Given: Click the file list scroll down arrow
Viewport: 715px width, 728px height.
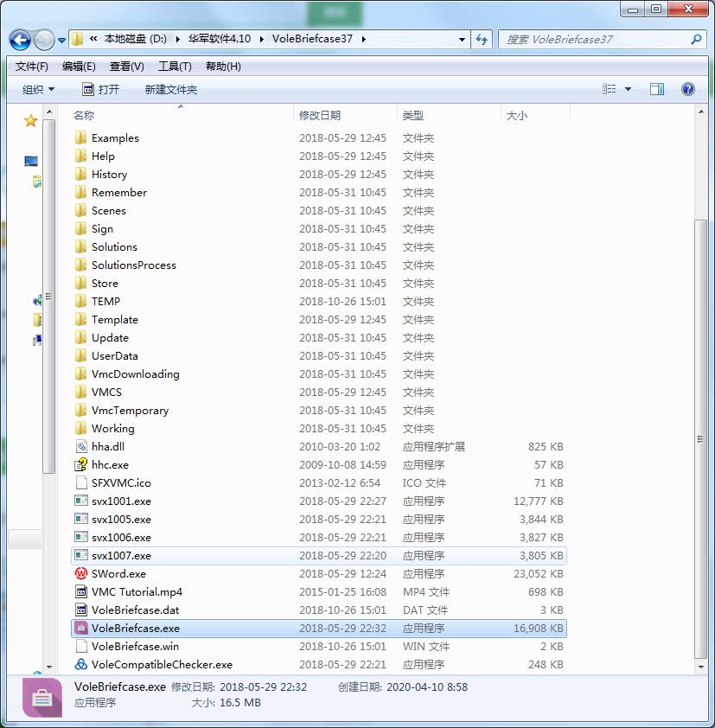Looking at the screenshot, I should point(701,667).
